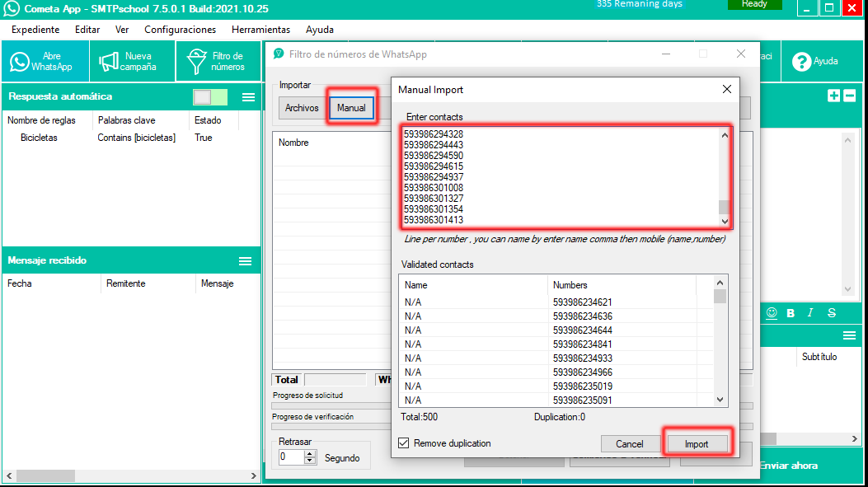Sort by the Name column header
This screenshot has width=868, height=487.
coord(473,285)
